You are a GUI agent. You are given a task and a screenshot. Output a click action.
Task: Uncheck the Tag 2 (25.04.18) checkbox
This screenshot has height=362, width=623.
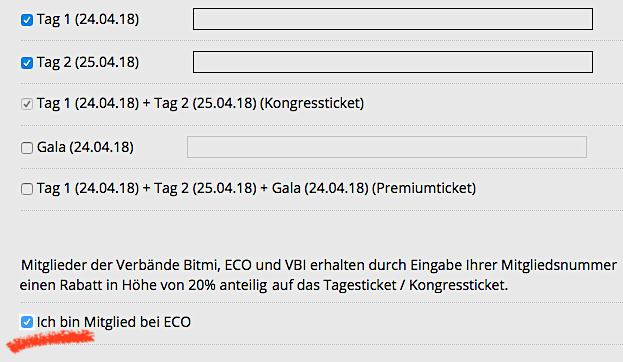click(x=27, y=62)
